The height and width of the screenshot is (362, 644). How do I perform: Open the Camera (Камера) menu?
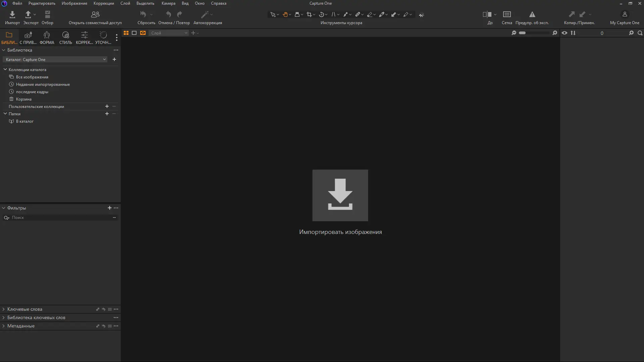pyautogui.click(x=168, y=3)
